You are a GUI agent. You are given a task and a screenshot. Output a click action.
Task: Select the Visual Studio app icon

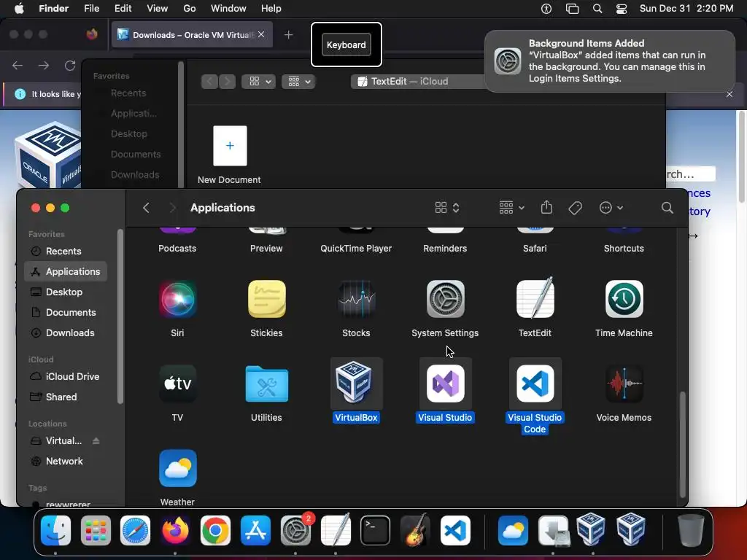tap(445, 384)
